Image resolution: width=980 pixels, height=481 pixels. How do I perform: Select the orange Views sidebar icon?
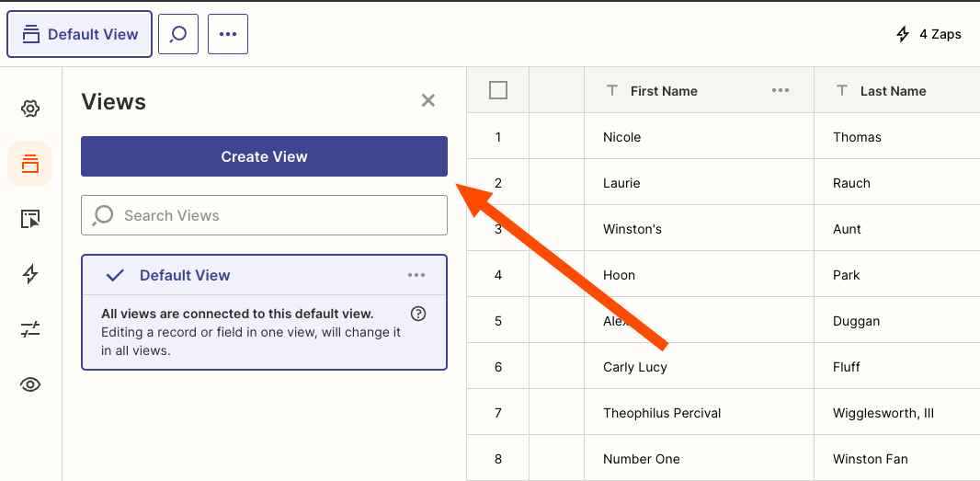pos(30,164)
